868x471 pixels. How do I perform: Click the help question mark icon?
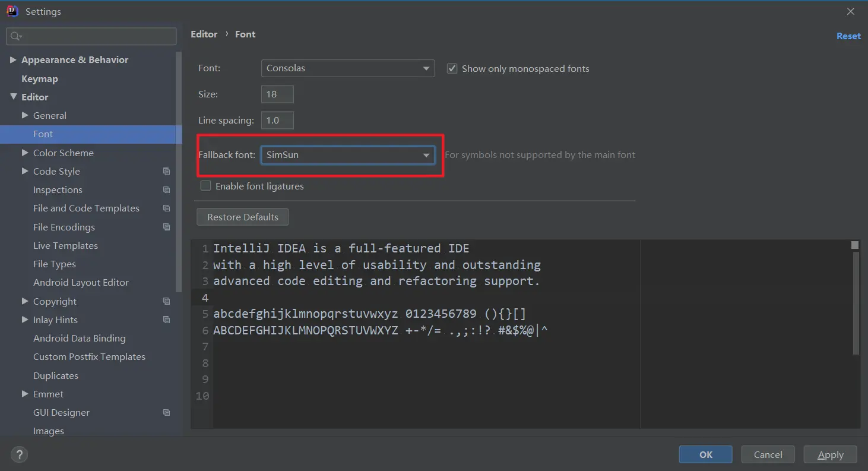19,455
